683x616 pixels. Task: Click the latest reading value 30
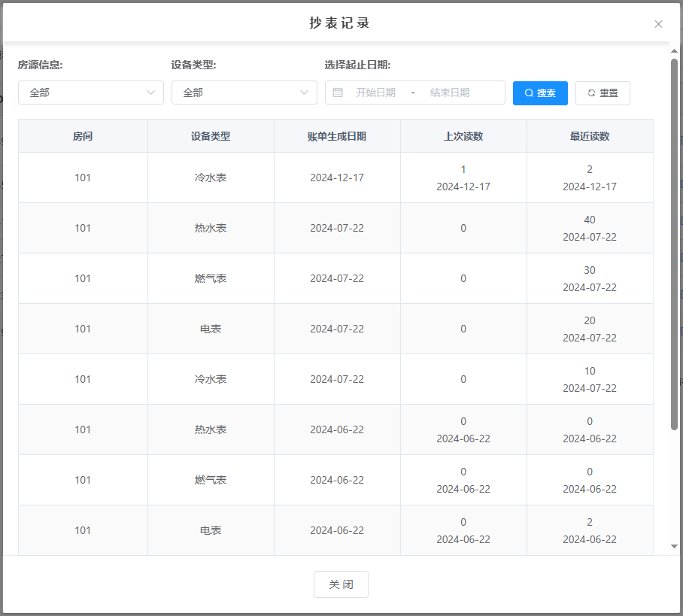click(590, 270)
